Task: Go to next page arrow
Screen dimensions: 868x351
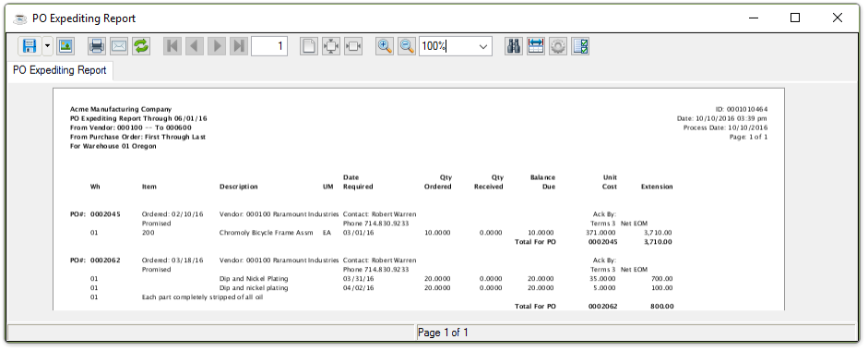Action: pyautogui.click(x=217, y=46)
